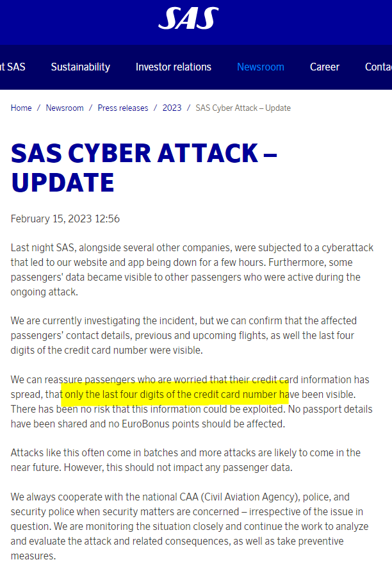Viewport: 392px width, 578px height.
Task: Open the About SAS navigation item
Action: coord(13,67)
